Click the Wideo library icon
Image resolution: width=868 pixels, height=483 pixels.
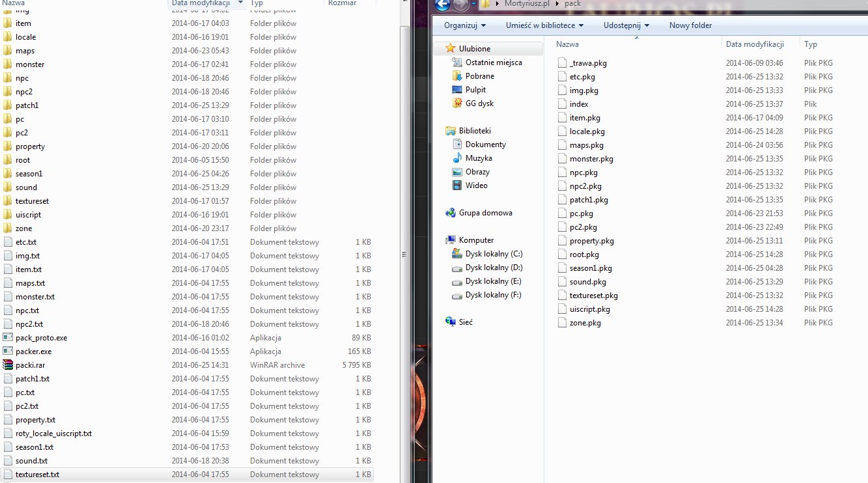[457, 186]
